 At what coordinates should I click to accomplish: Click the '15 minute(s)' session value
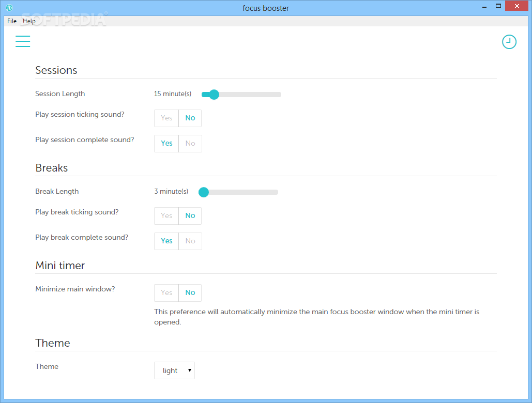click(x=172, y=94)
